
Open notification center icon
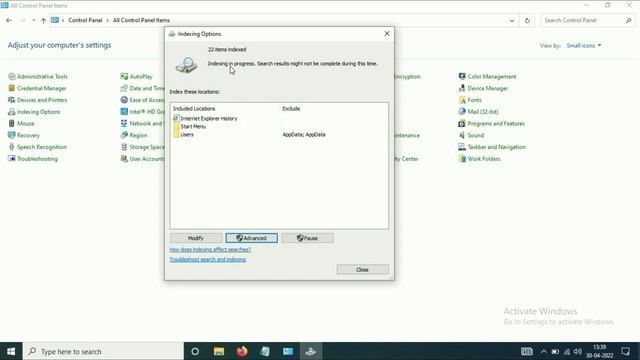(x=626, y=351)
